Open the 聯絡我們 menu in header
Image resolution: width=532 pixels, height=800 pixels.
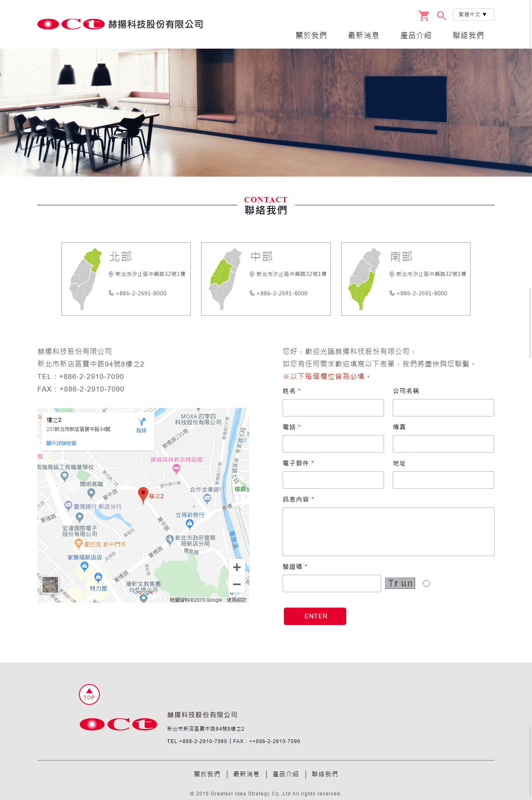tap(468, 35)
